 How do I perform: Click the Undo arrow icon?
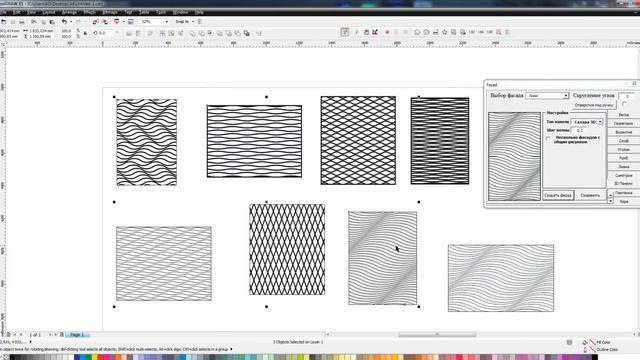(64, 22)
